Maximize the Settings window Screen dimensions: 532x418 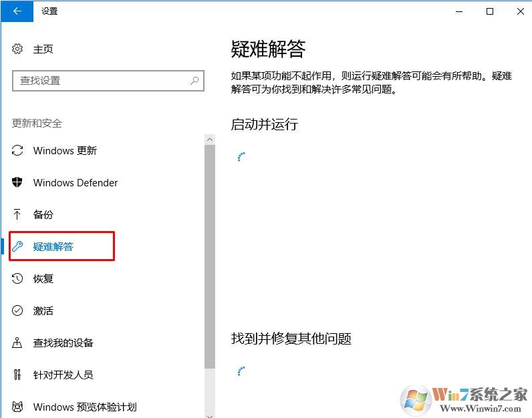(490, 11)
